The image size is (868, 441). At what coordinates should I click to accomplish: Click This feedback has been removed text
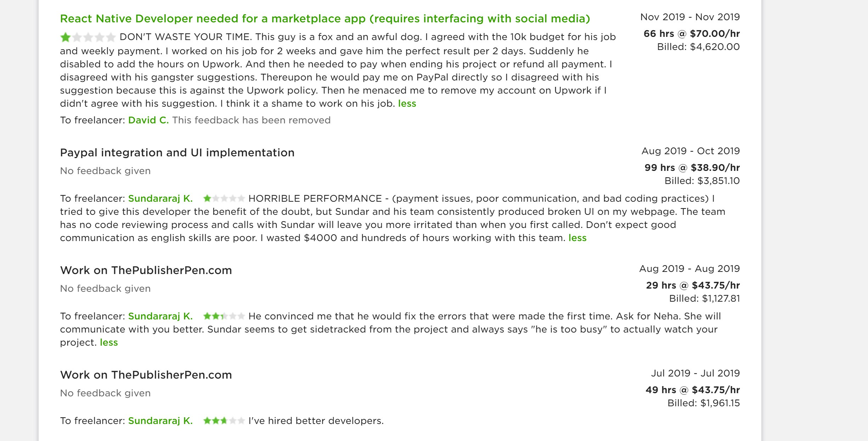(x=252, y=120)
